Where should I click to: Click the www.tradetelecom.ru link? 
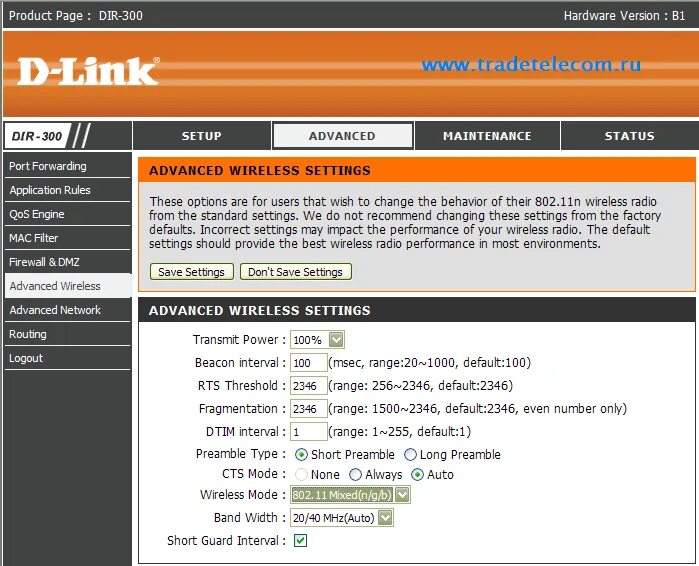click(x=531, y=65)
